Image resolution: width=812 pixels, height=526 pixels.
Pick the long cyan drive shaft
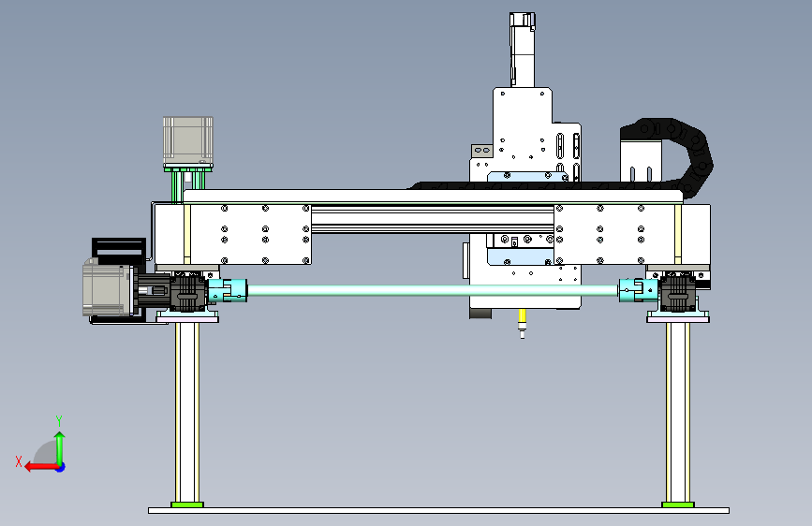(433, 290)
